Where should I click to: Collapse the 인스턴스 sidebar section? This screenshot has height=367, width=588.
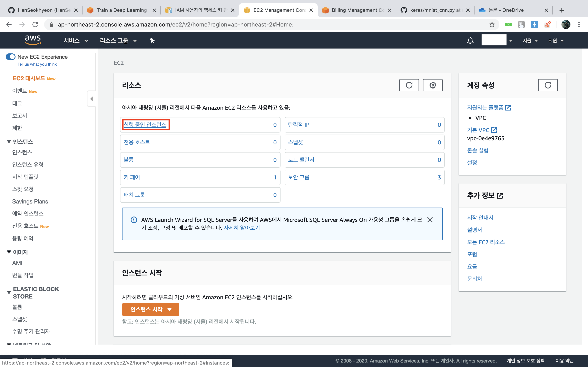(x=9, y=141)
